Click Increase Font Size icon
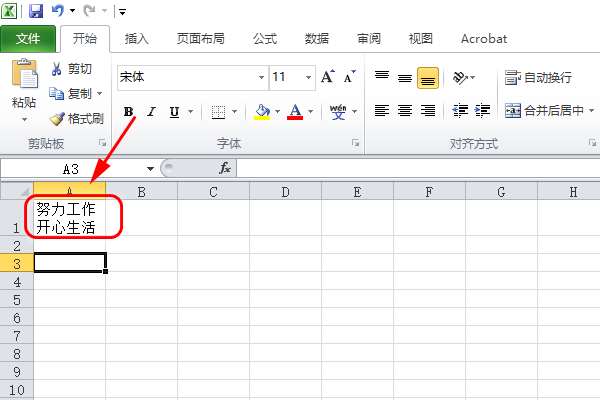600x400 pixels. pyautogui.click(x=328, y=77)
